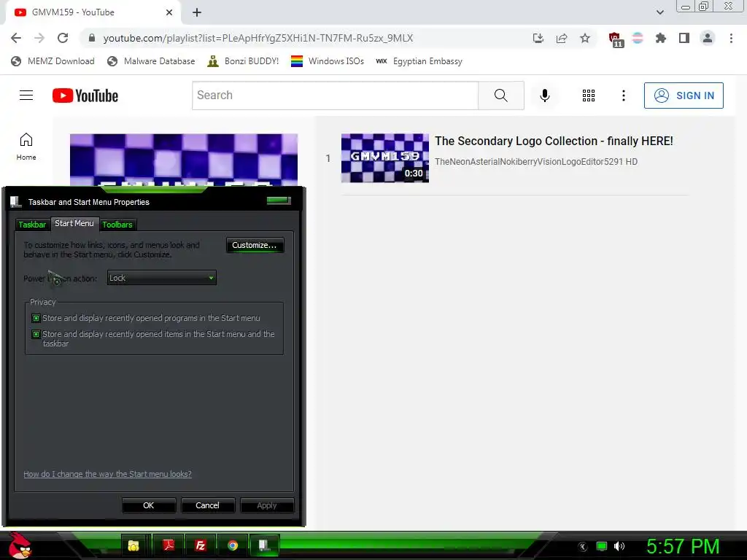
Task: Switch to Chrome taskbar icon
Action: [x=233, y=545]
